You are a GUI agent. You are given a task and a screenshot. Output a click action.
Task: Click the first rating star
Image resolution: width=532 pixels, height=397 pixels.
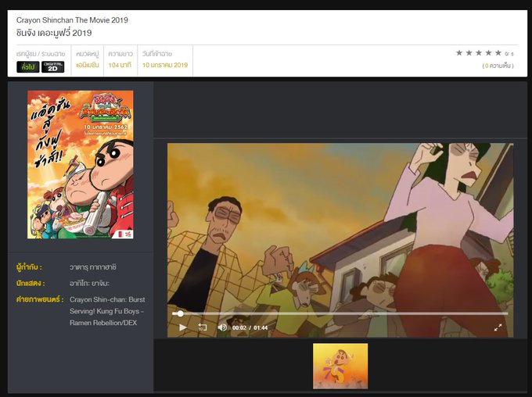point(459,52)
